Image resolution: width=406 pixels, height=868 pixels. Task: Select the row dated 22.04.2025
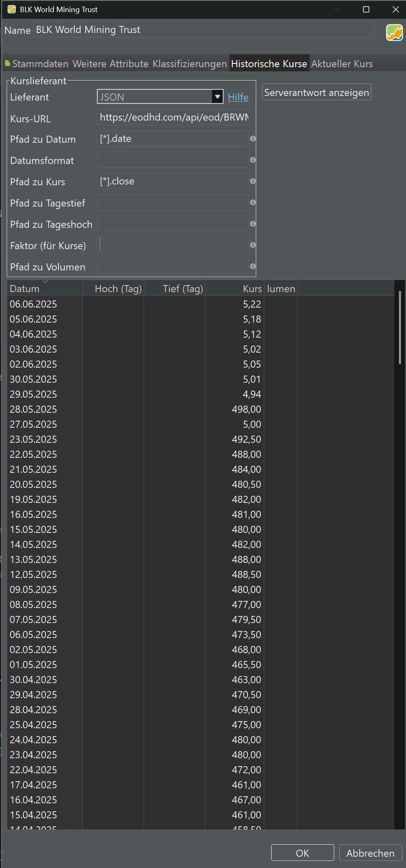tap(201, 770)
